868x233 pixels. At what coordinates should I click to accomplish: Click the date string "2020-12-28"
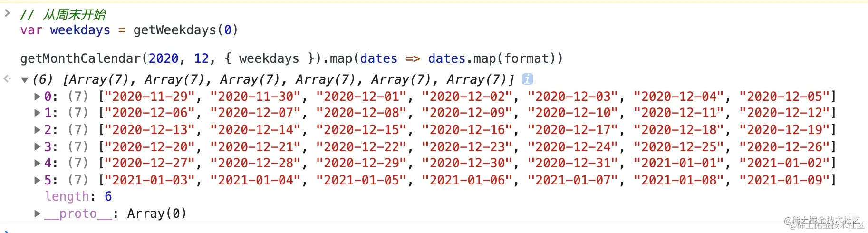tap(256, 163)
